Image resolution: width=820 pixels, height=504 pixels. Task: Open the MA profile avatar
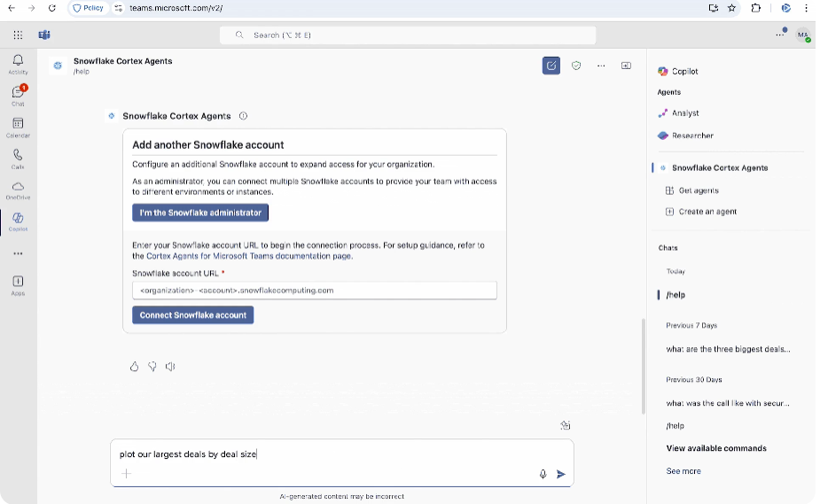[x=803, y=35]
